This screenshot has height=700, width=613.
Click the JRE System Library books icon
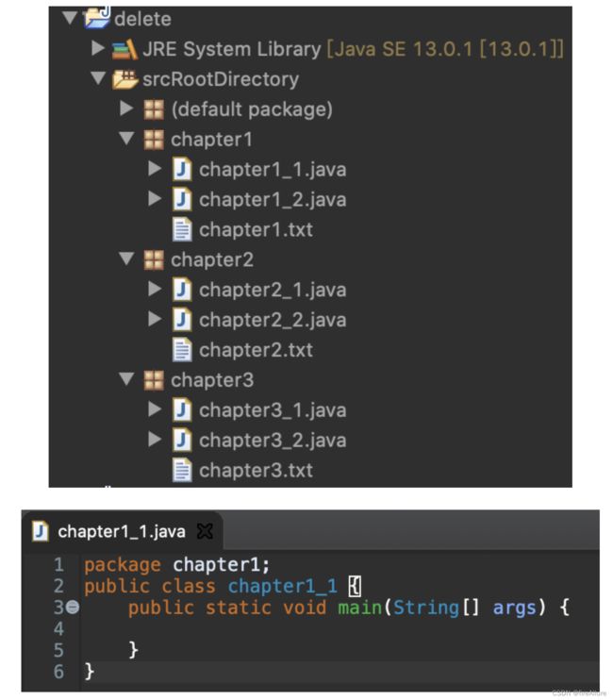point(124,49)
